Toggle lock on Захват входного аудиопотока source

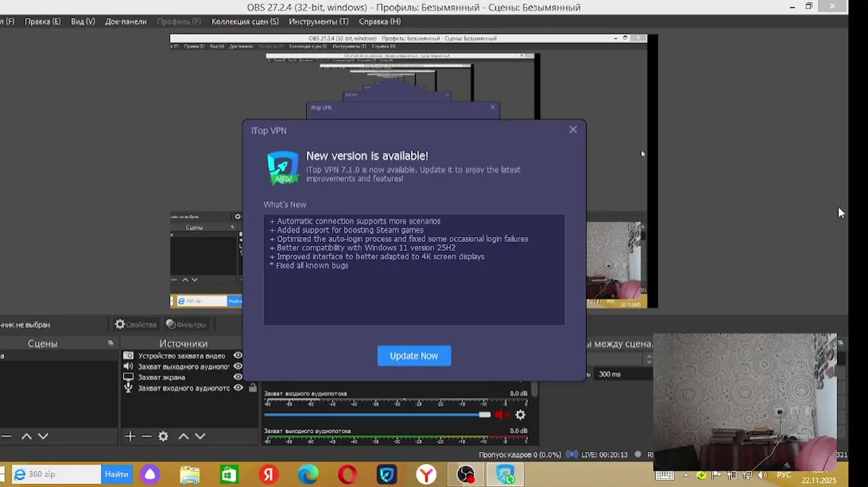[x=253, y=388]
